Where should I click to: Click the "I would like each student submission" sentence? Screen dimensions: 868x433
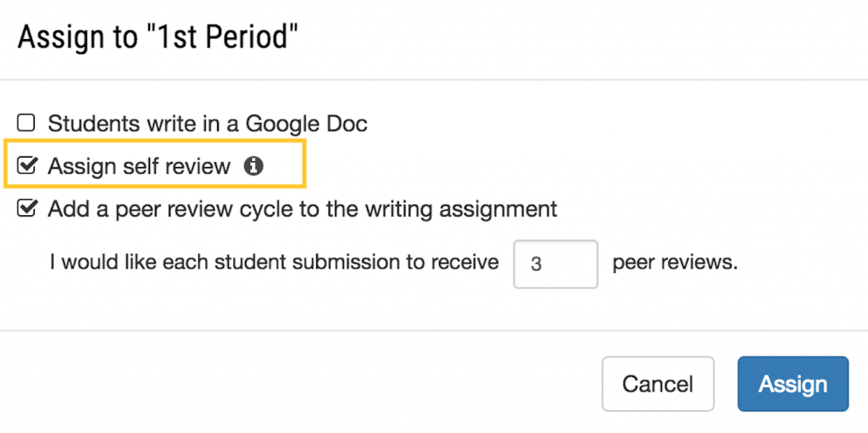pyautogui.click(x=275, y=262)
